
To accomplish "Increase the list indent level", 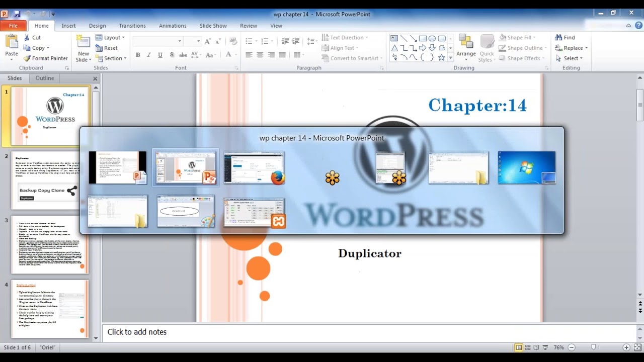I will coord(296,41).
